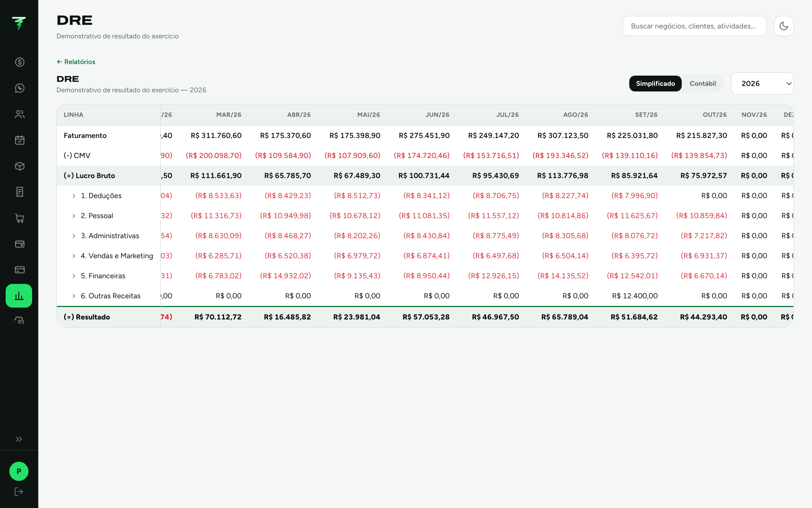The width and height of the screenshot is (812, 508).
Task: Click the green lightning logo in the sidebar
Action: point(19,23)
